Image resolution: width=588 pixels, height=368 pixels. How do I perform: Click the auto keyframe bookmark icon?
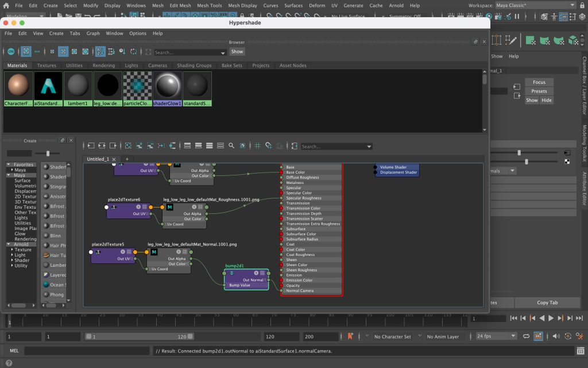tap(350, 336)
